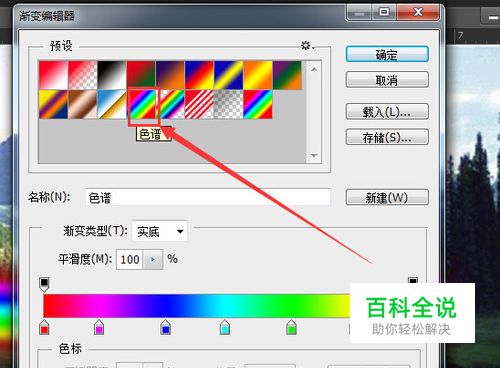The height and width of the screenshot is (368, 500).
Task: Open the smoothness slider arrow next to 100
Action: (x=153, y=259)
